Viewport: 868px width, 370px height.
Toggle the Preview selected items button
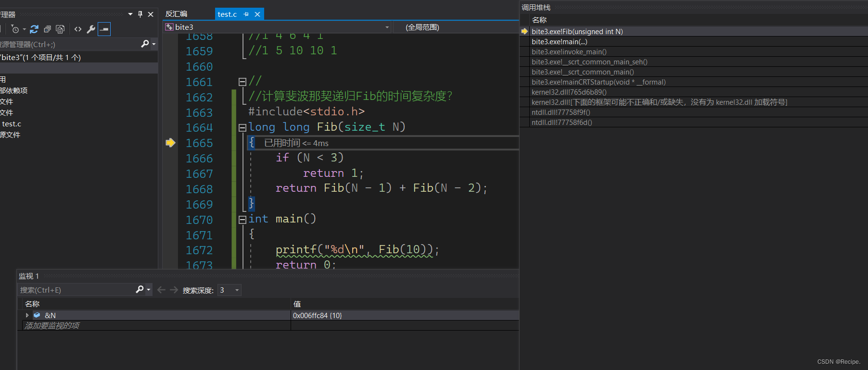pos(104,29)
